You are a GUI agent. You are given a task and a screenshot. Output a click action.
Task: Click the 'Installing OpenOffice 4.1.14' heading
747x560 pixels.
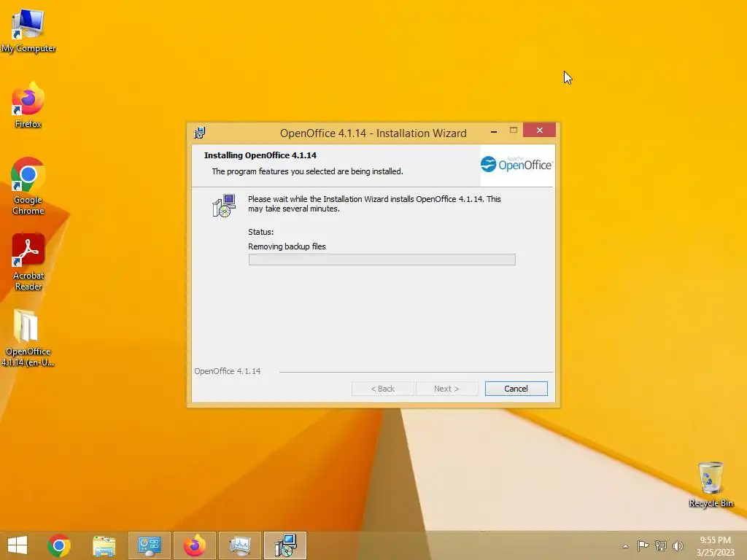[260, 155]
